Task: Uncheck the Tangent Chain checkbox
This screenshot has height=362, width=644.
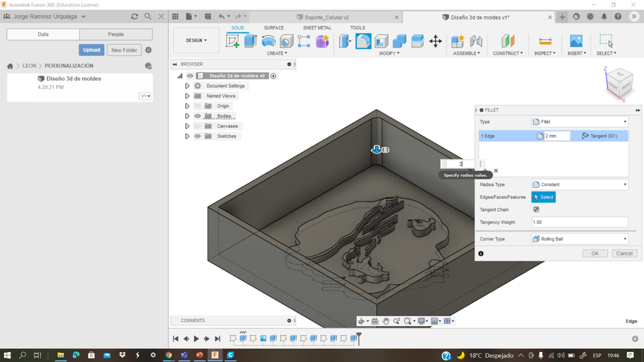Action: point(536,209)
